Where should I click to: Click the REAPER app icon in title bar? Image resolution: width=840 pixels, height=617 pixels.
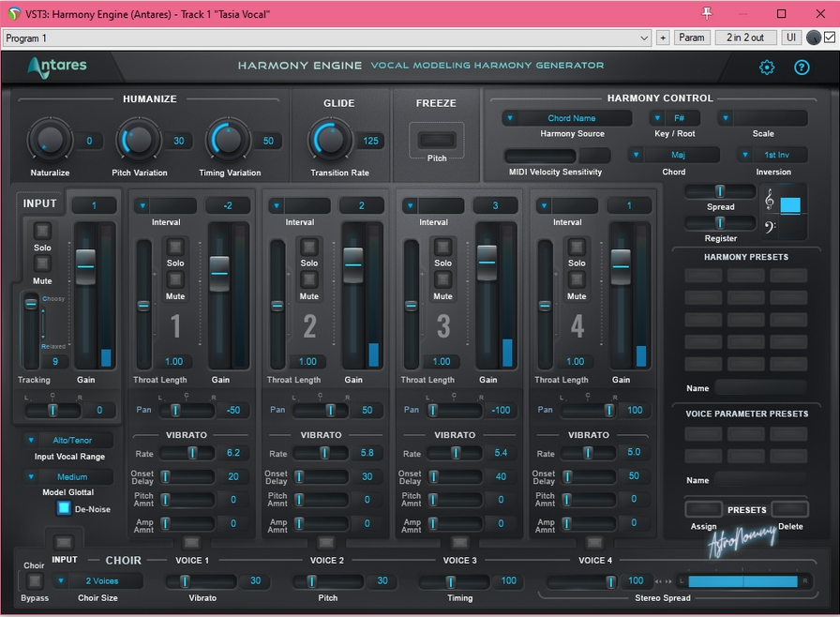tap(14, 14)
